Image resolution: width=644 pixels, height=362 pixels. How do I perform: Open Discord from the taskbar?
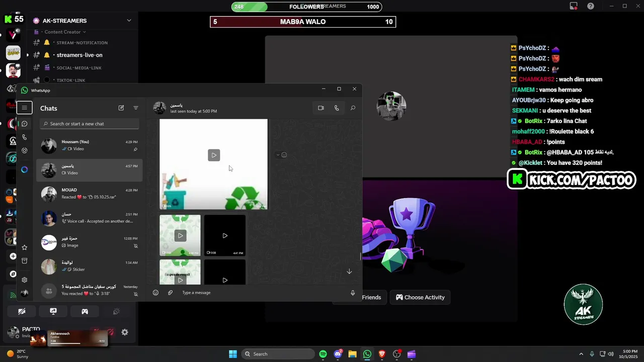pos(338,354)
